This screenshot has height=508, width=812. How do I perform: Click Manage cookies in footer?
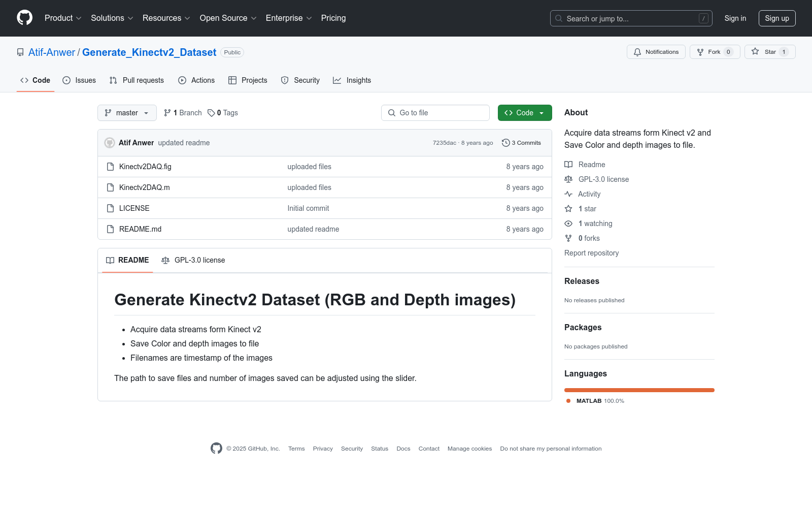(470, 449)
